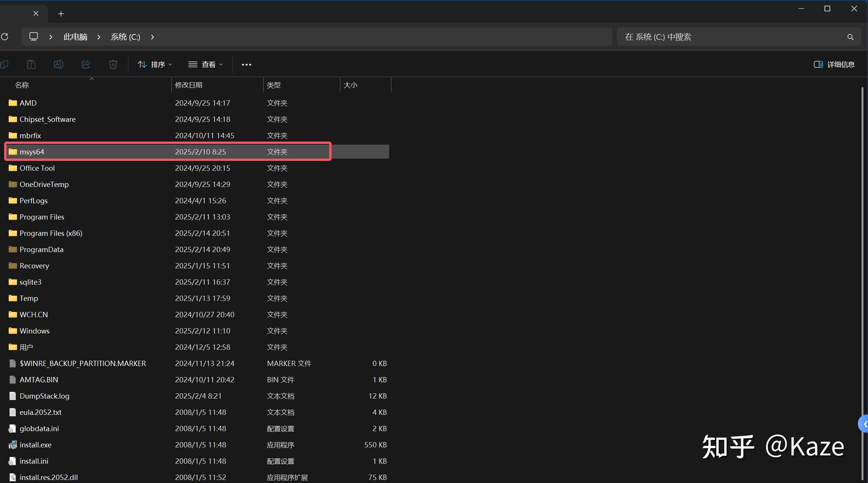The image size is (868, 483).
Task: Open the 查看 view dropdown
Action: click(206, 64)
